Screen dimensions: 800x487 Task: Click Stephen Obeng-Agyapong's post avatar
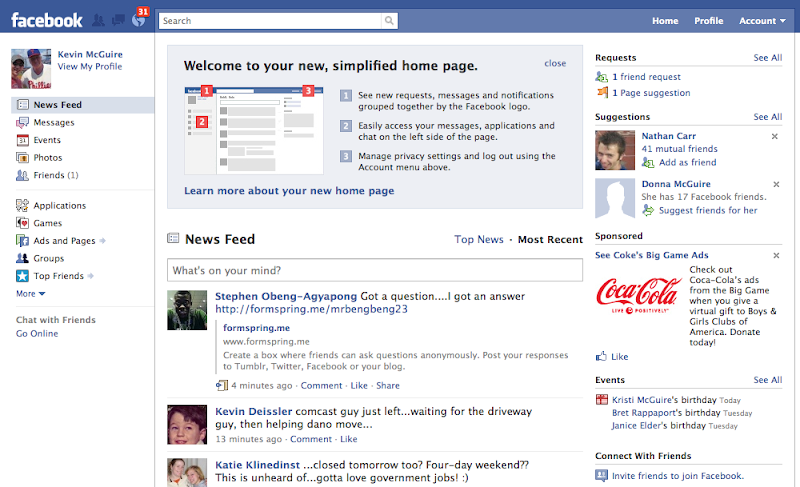pyautogui.click(x=187, y=310)
